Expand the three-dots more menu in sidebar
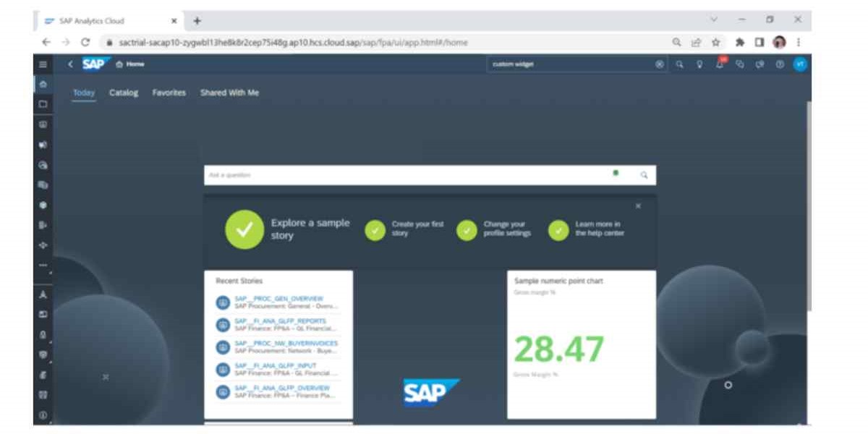The image size is (868, 434). pos(43,265)
